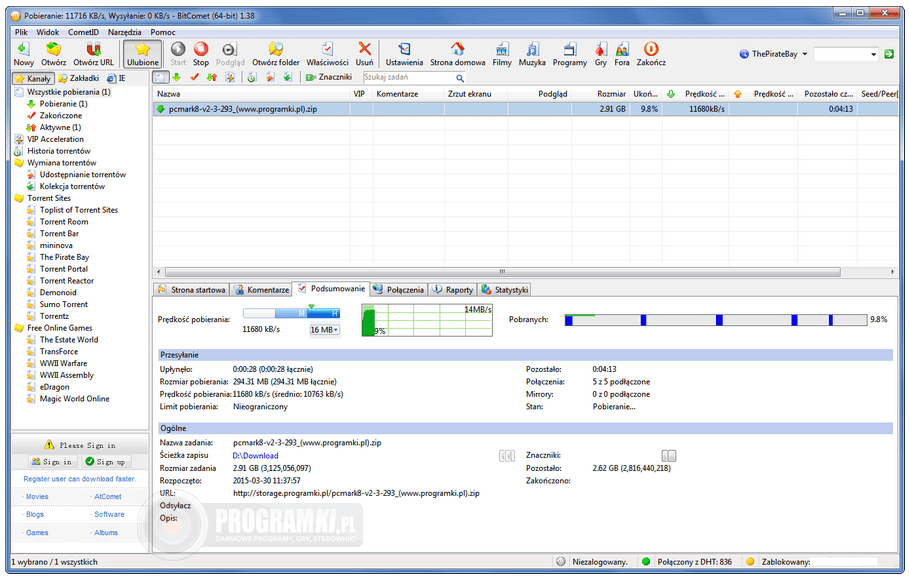909x579 pixels.
Task: Click the green search go arrow
Action: [x=889, y=54]
